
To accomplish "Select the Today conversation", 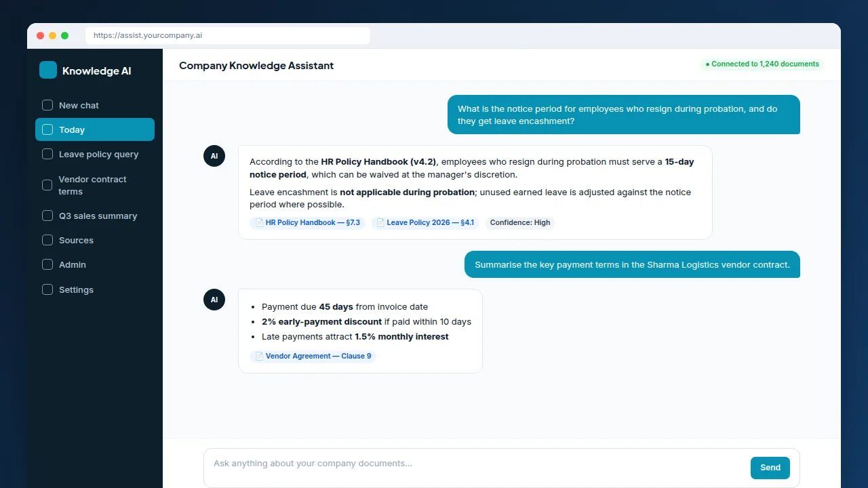I will pyautogui.click(x=95, y=129).
